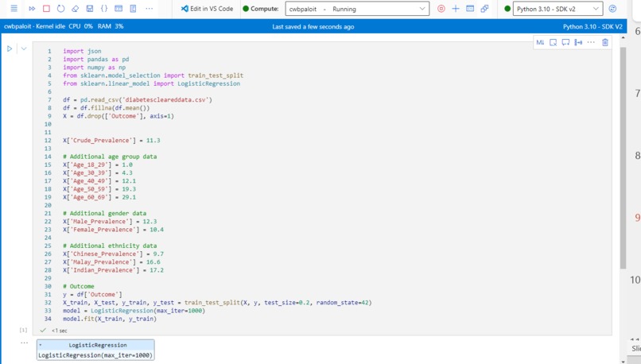The width and height of the screenshot is (641, 364).
Task: Delete the cell with the trash icon
Action: [605, 42]
